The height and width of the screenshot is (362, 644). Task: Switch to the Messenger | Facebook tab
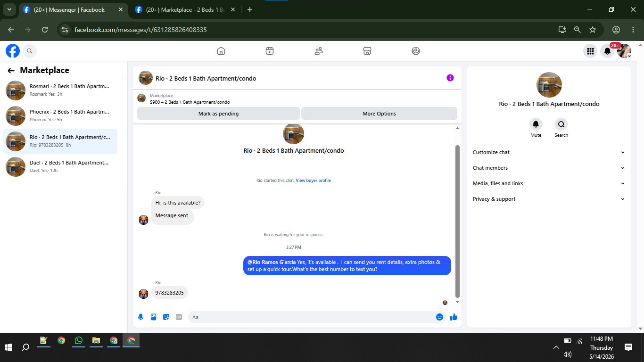73,10
